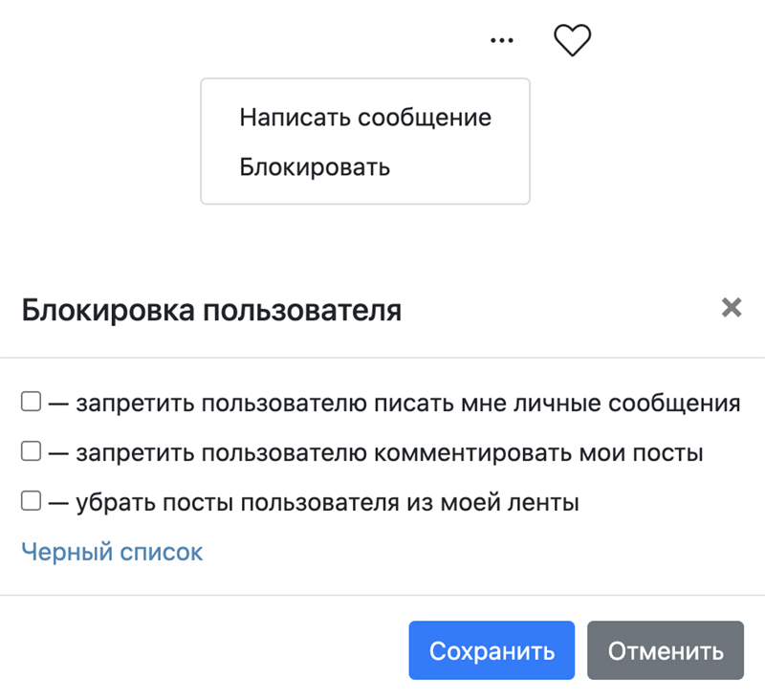Screen dimensions: 765x700
Task: Enable checkbox blocking personal messages from user
Action: point(31,402)
